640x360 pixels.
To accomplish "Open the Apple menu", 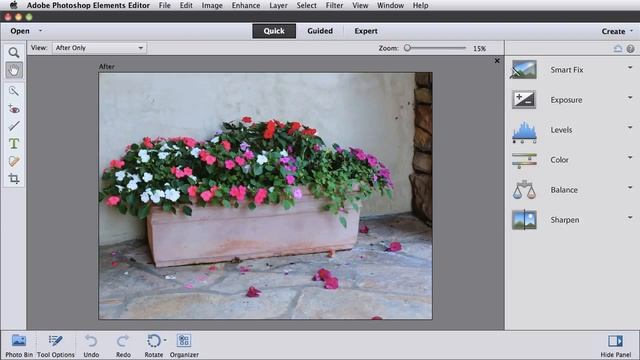I will [x=13, y=5].
